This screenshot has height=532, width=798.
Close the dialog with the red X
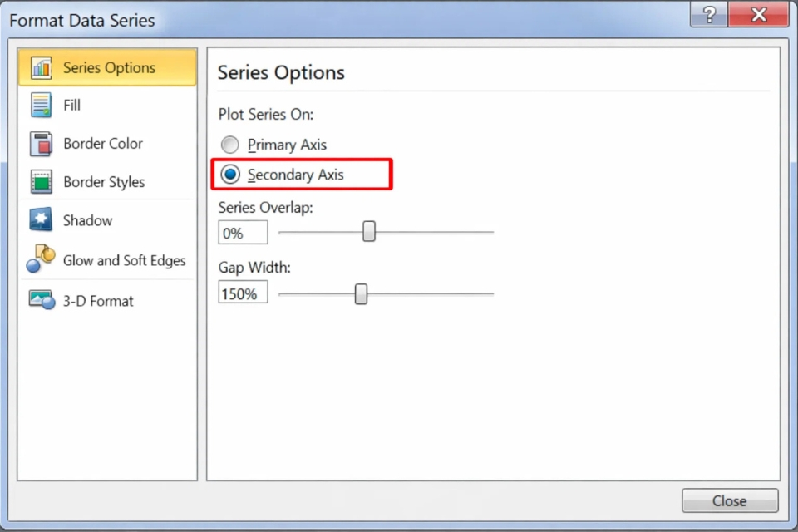(x=757, y=16)
